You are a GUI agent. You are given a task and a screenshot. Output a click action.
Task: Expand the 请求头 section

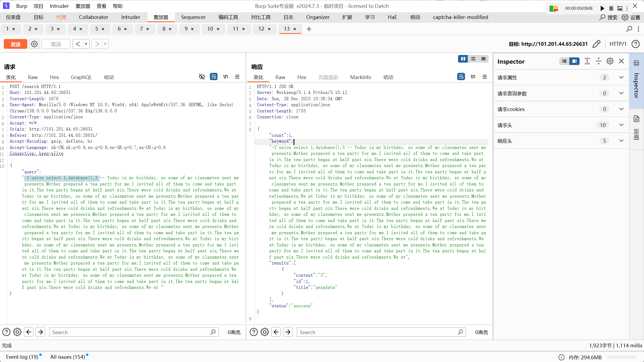pos(621,125)
